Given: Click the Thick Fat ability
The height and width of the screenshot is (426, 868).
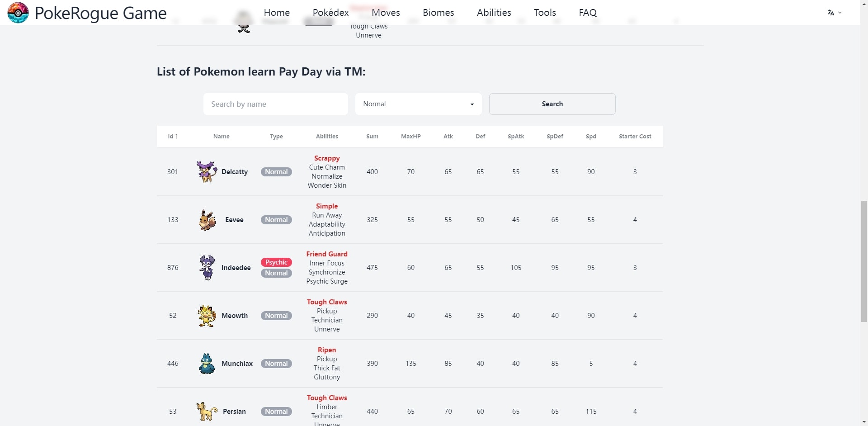Looking at the screenshot, I should point(327,368).
